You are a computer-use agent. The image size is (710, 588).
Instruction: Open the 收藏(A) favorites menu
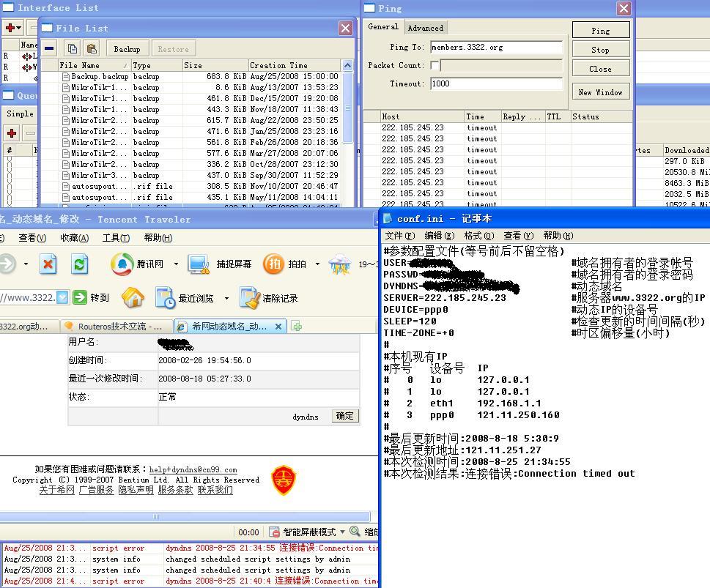pyautogui.click(x=74, y=238)
